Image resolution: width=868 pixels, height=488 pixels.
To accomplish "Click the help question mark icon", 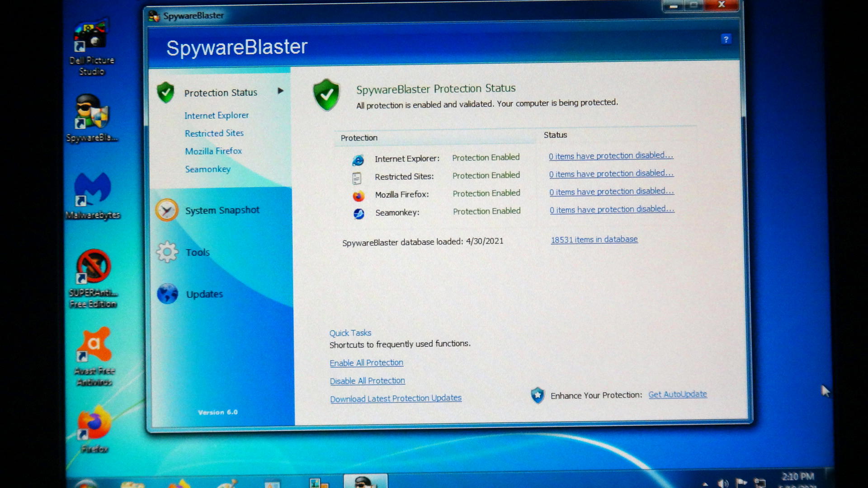I will [726, 39].
